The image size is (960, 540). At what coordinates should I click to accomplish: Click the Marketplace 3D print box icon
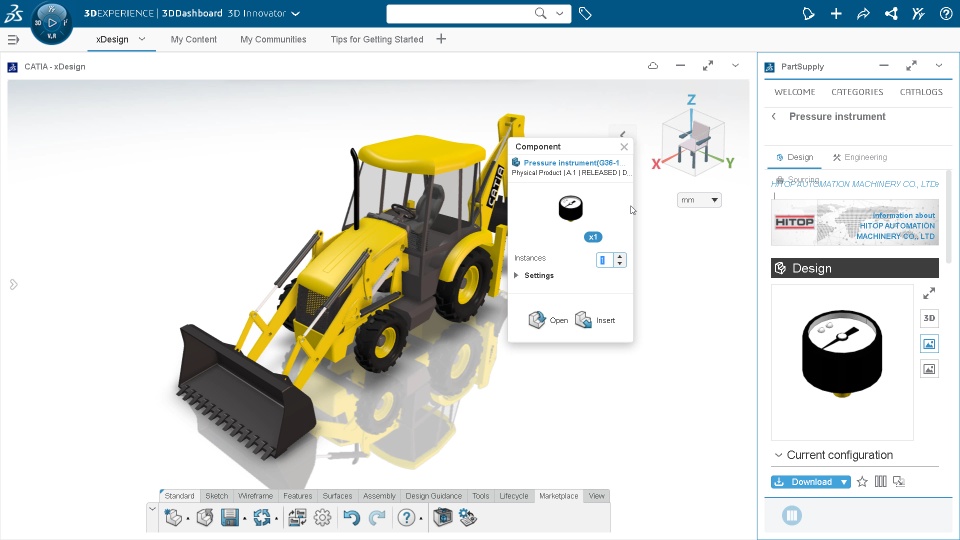point(442,518)
